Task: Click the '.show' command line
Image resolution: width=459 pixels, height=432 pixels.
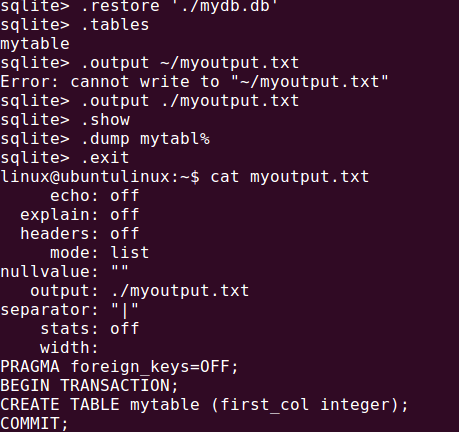Action: point(65,120)
